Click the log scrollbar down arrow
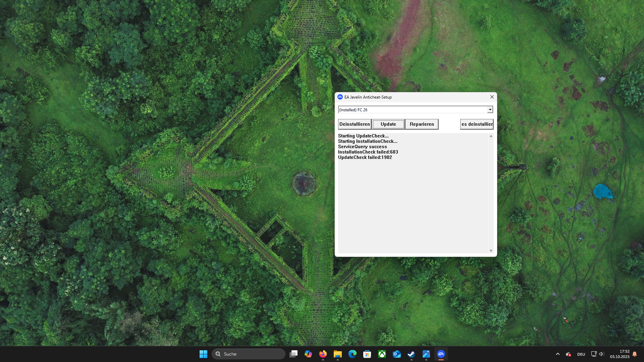 pos(491,251)
